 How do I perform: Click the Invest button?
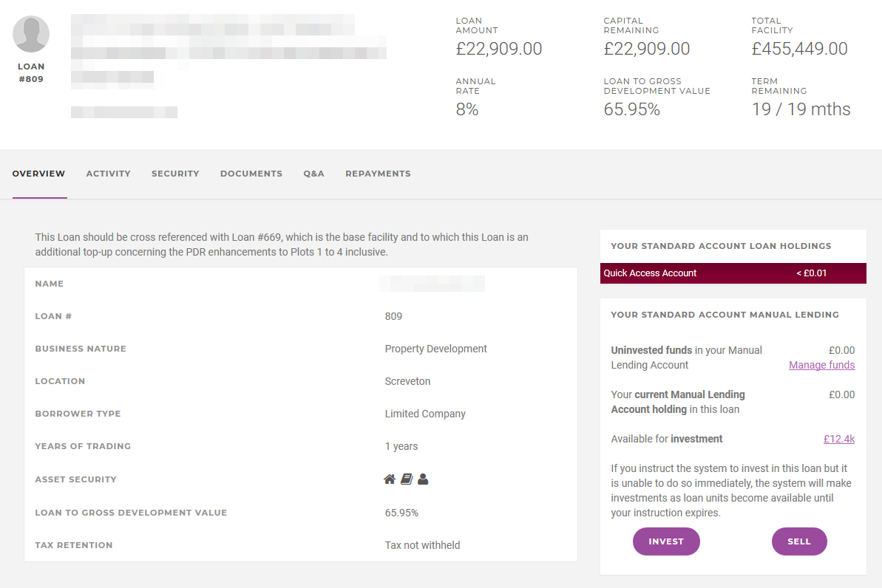point(666,541)
